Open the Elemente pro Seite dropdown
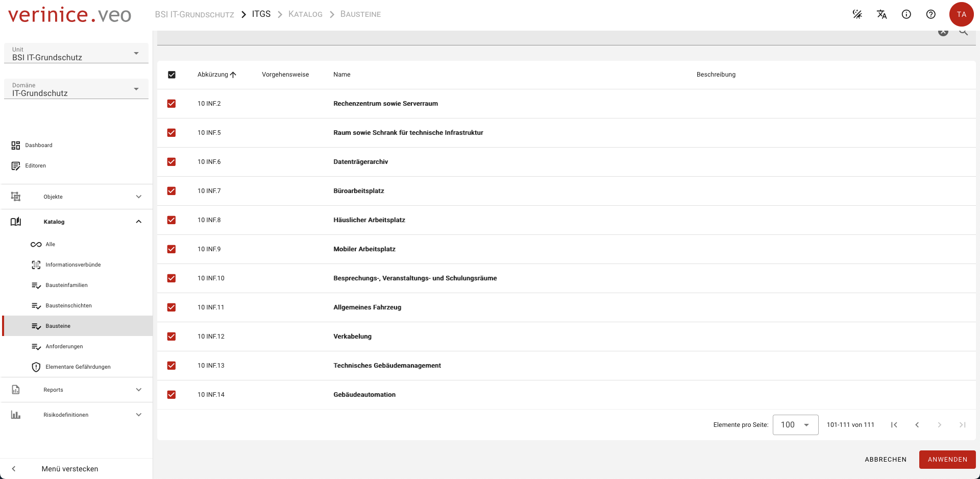This screenshot has width=980, height=479. click(x=795, y=425)
